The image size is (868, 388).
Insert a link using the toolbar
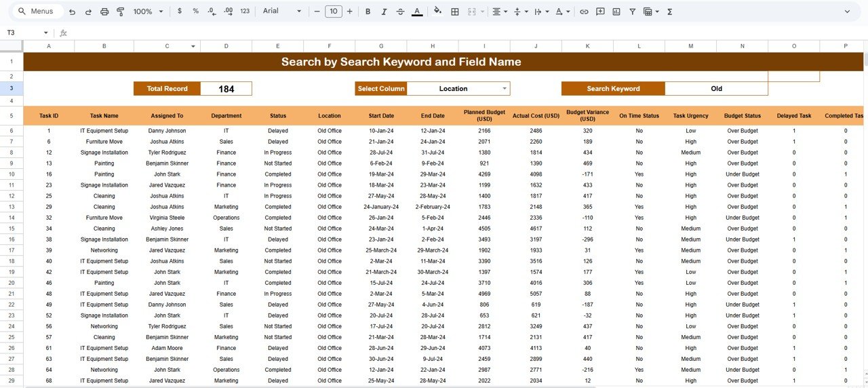click(x=583, y=12)
